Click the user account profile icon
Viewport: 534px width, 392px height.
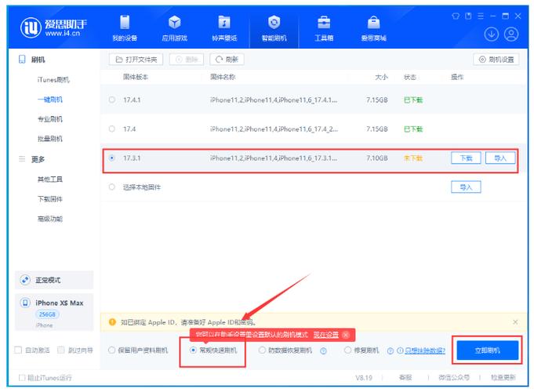tap(512, 34)
